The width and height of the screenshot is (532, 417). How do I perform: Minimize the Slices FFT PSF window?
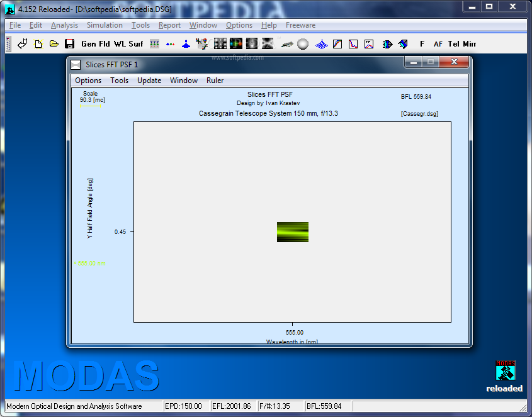coord(414,62)
